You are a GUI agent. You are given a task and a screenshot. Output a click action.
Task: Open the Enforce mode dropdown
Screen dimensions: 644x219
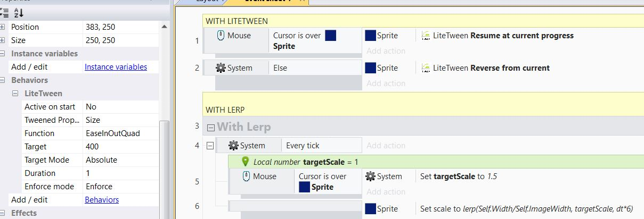click(120, 187)
